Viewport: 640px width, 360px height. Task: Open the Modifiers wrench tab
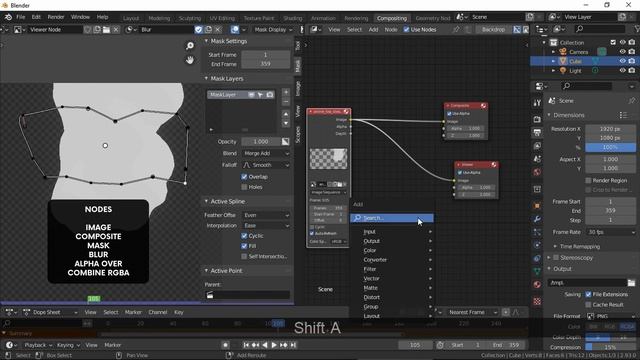[x=537, y=219]
